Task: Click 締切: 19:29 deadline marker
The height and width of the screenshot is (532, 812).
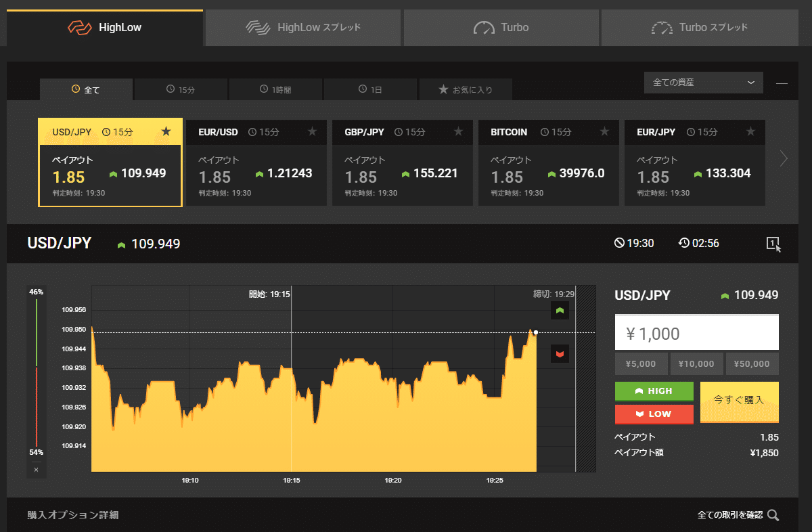Action: pos(554,294)
